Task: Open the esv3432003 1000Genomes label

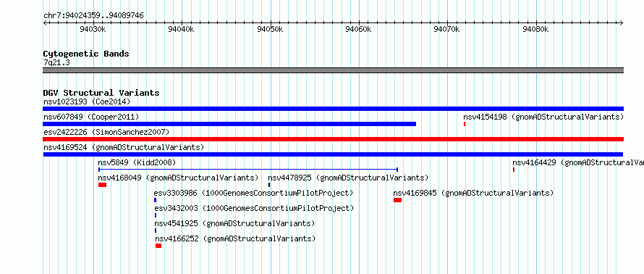Action: (254, 208)
